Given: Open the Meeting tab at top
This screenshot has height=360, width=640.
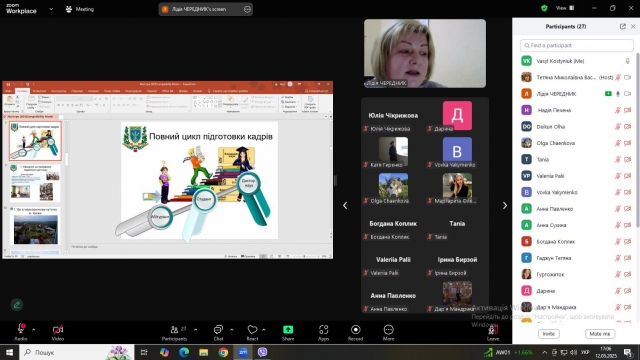Looking at the screenshot, I should 80,9.
